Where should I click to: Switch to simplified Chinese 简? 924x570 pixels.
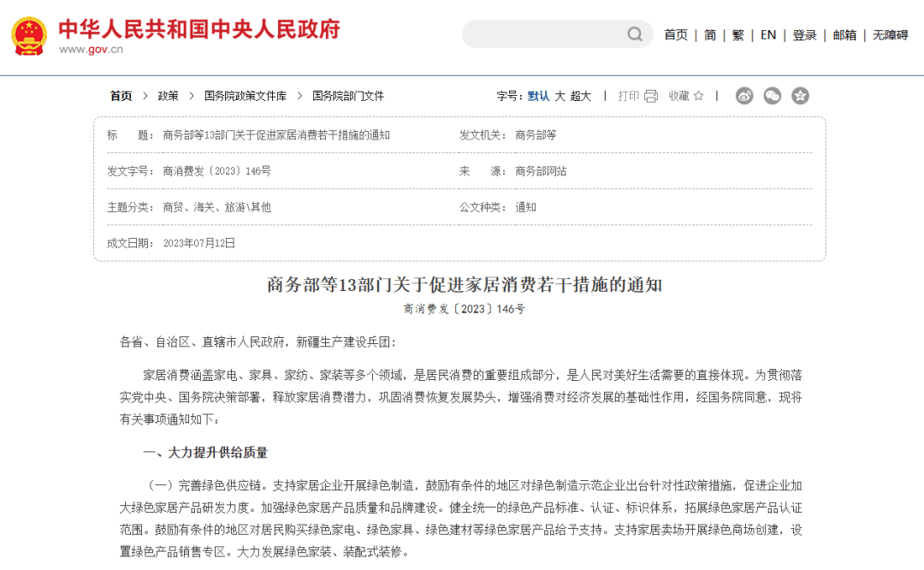click(710, 35)
